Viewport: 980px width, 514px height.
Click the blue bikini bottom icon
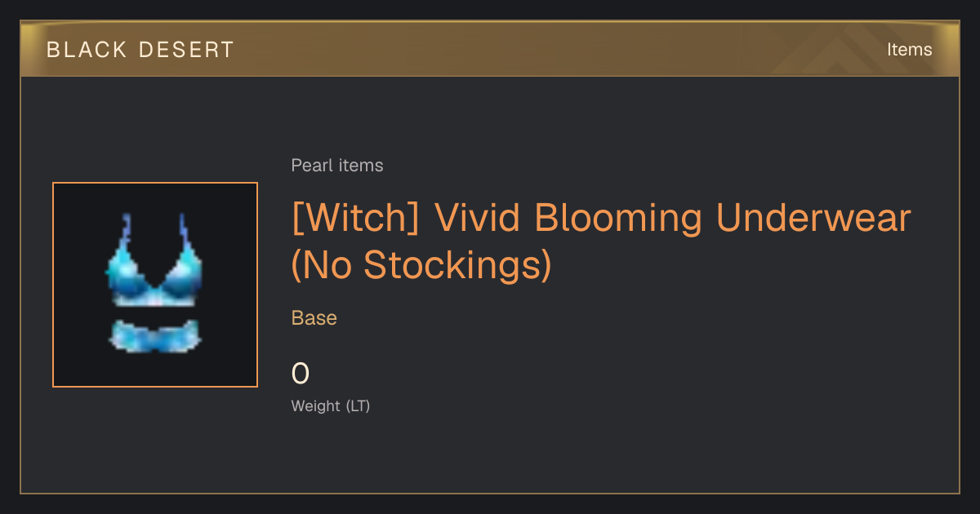155,335
